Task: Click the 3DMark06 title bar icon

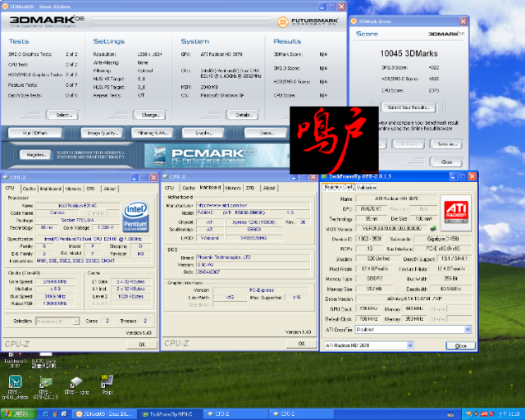Action: (x=5, y=7)
